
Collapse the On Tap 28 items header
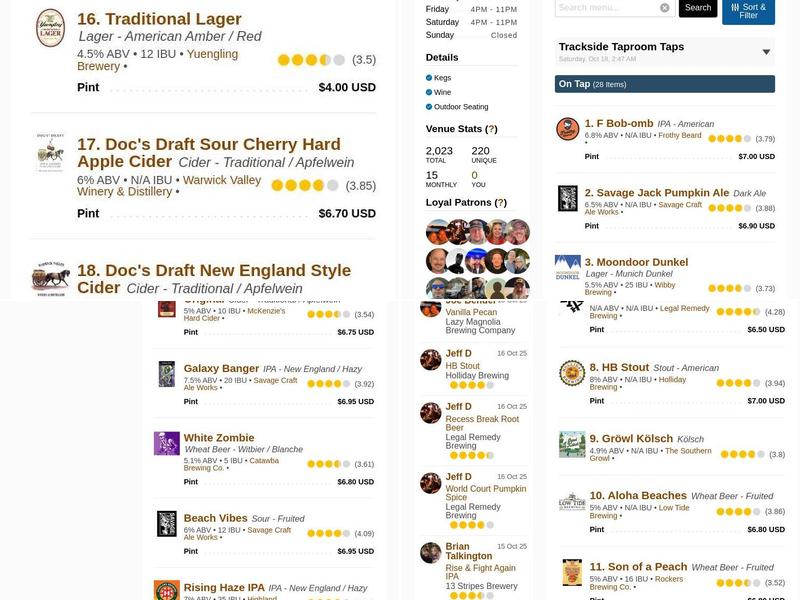[664, 84]
